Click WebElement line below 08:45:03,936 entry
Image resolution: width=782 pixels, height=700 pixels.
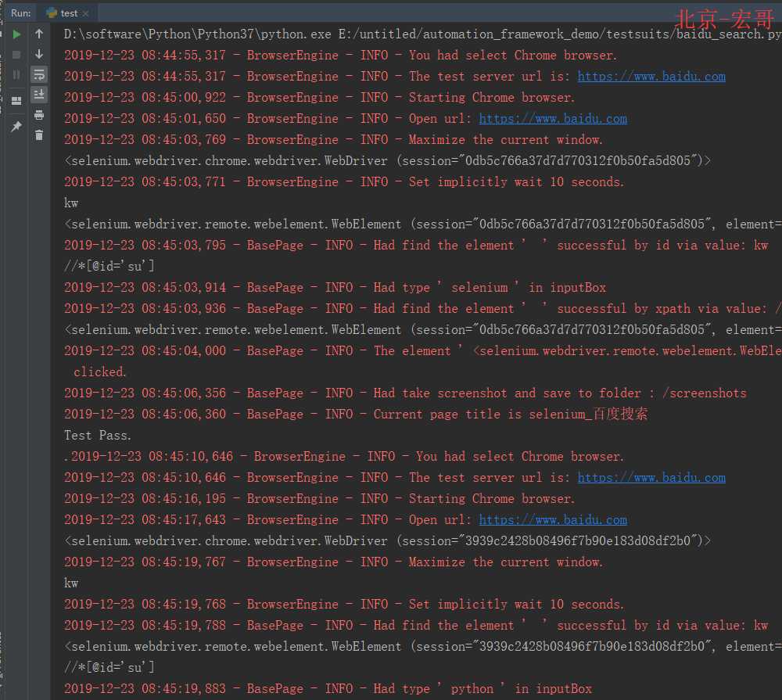pyautogui.click(x=422, y=330)
